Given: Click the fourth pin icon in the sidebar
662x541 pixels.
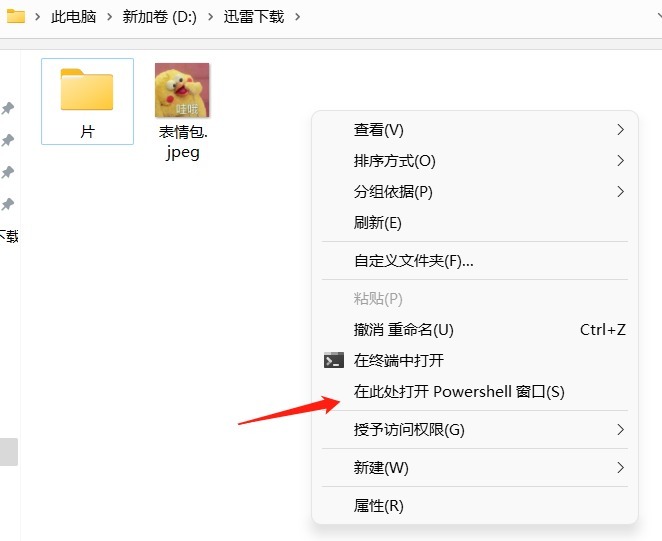Looking at the screenshot, I should 8,204.
